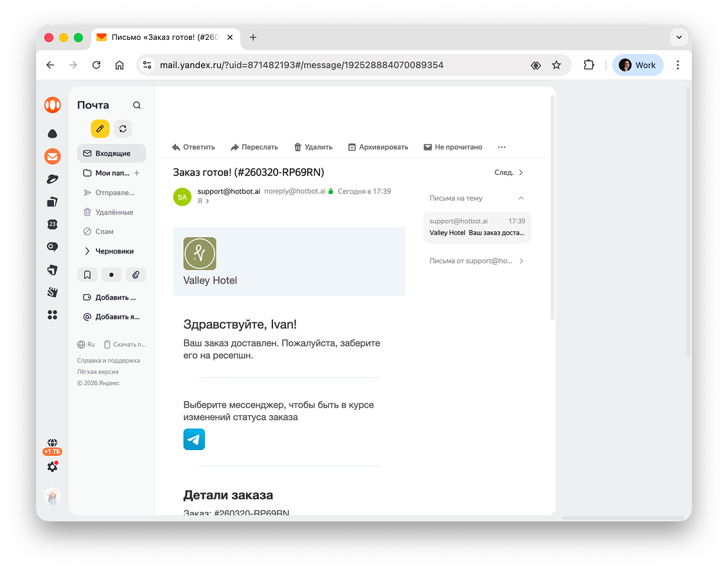Open Messenger chat sidebar icon
This screenshot has width=728, height=569.
[53, 247]
